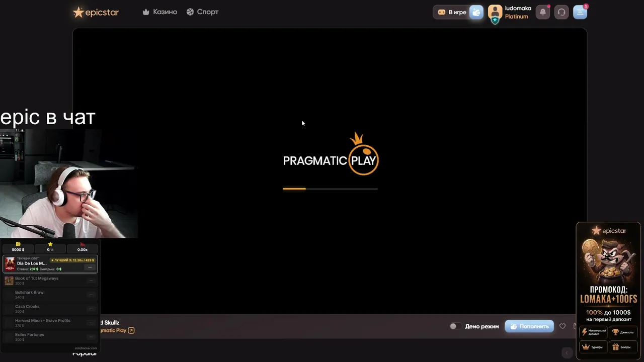This screenshot has height=362, width=644.
Task: Click the blue wallet icon in the header
Action: click(476, 12)
